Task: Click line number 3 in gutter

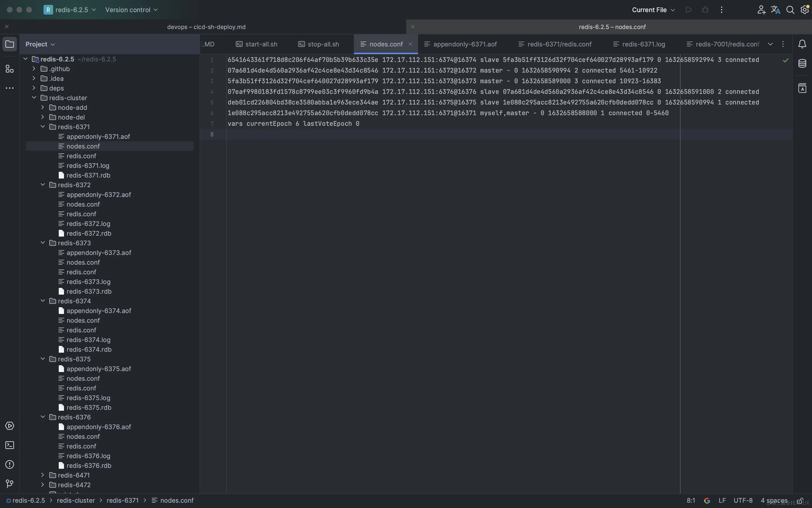Action: [212, 81]
